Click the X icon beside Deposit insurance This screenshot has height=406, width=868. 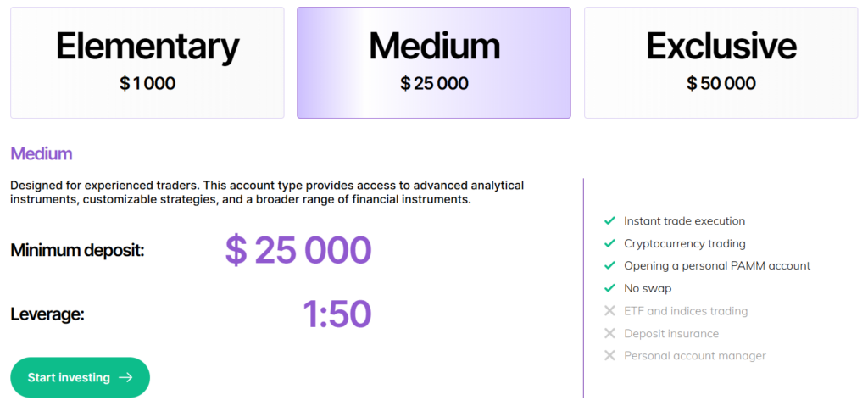pyautogui.click(x=609, y=333)
